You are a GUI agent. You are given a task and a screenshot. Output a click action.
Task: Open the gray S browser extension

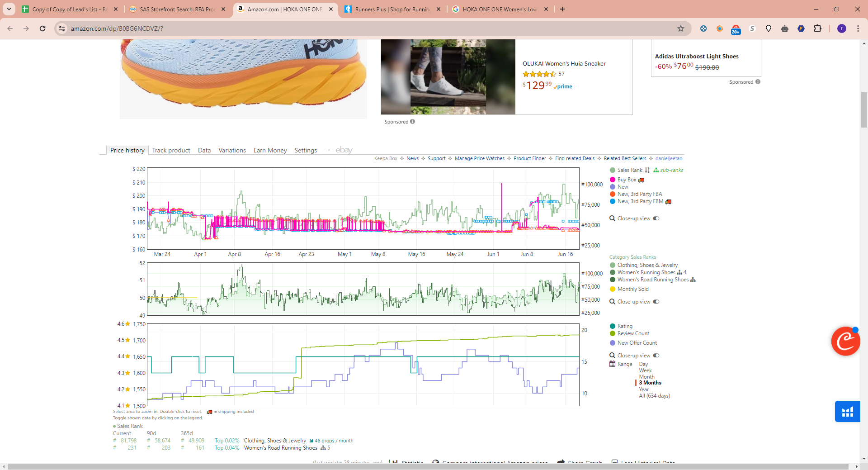pos(752,28)
